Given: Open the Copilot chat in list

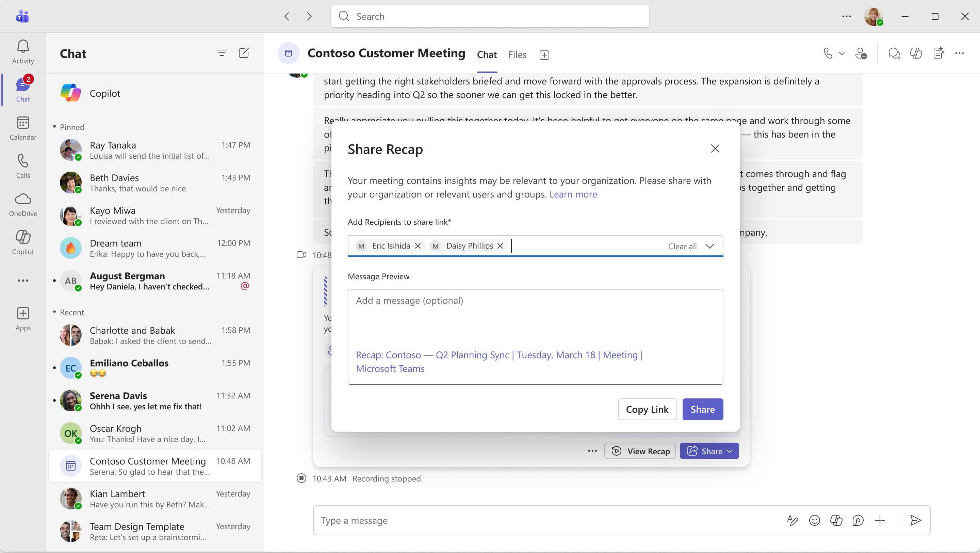Looking at the screenshot, I should click(x=155, y=93).
